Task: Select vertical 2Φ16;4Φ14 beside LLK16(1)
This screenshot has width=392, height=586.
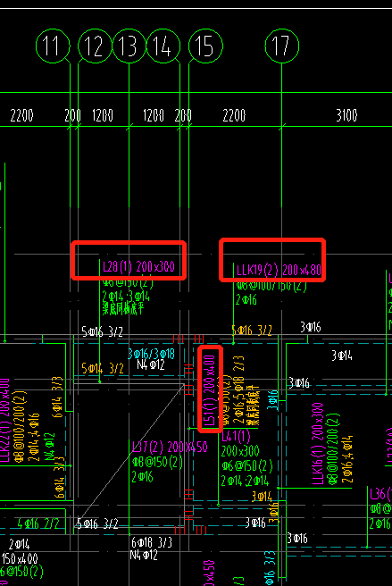Action: point(346,458)
